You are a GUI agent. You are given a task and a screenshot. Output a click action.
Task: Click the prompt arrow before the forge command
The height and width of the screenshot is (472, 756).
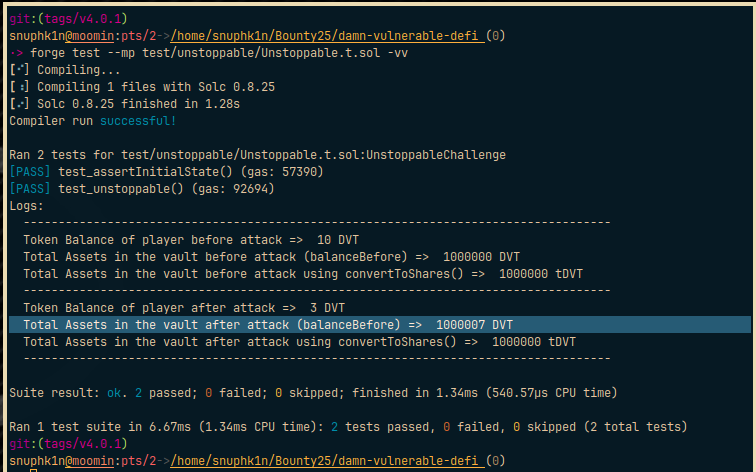[17, 52]
